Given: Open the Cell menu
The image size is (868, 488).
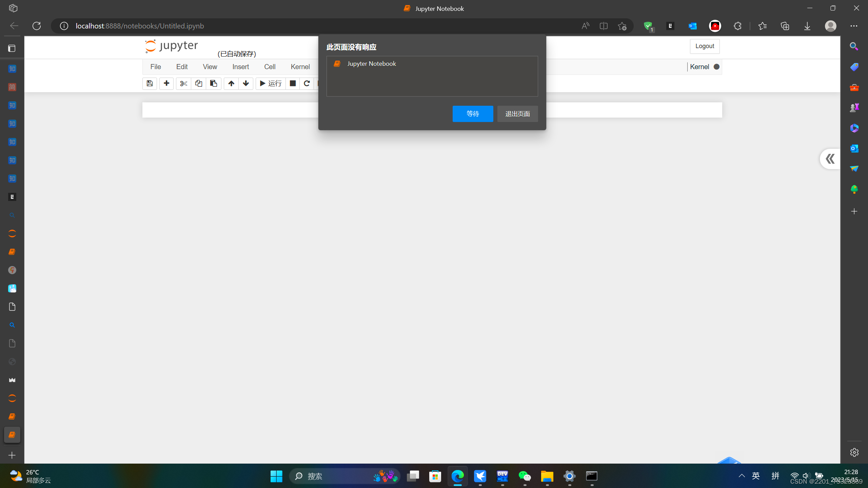Looking at the screenshot, I should coord(270,67).
